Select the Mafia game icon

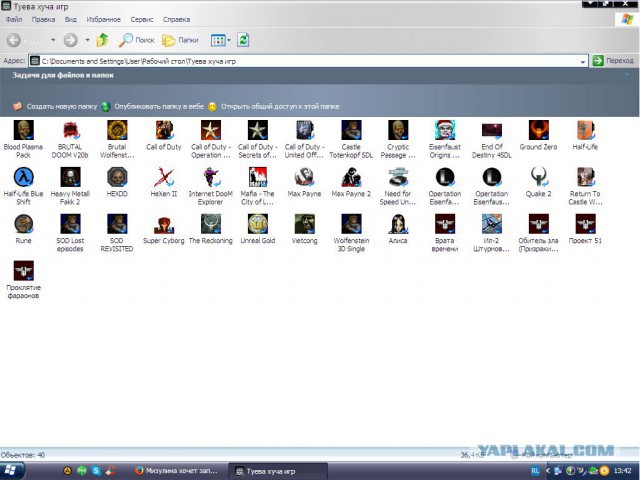click(258, 177)
